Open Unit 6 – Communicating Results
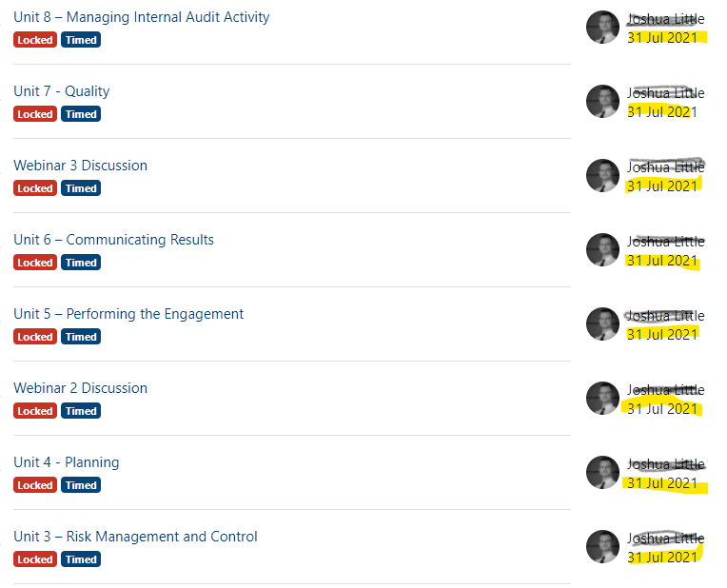This screenshot has width=727, height=588. [x=113, y=240]
